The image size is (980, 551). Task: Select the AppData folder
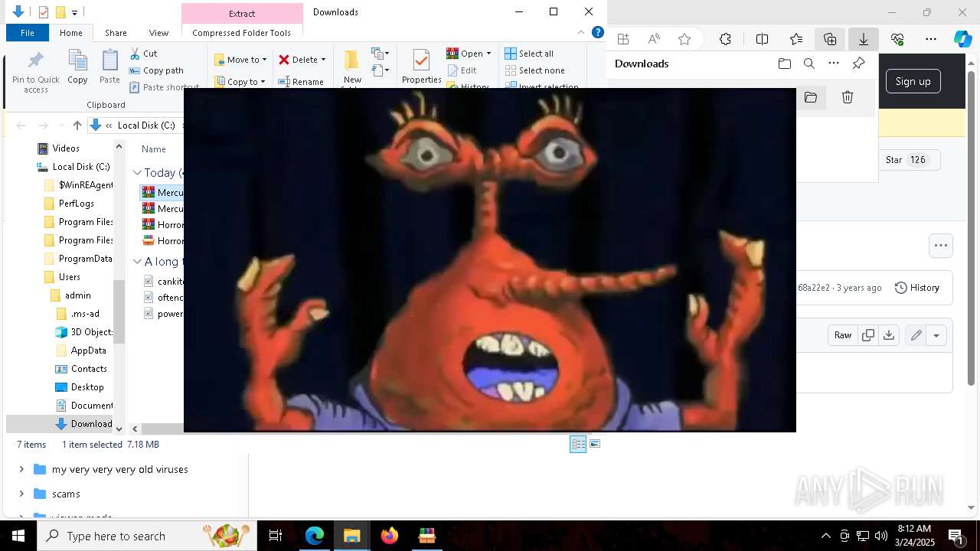coord(88,350)
